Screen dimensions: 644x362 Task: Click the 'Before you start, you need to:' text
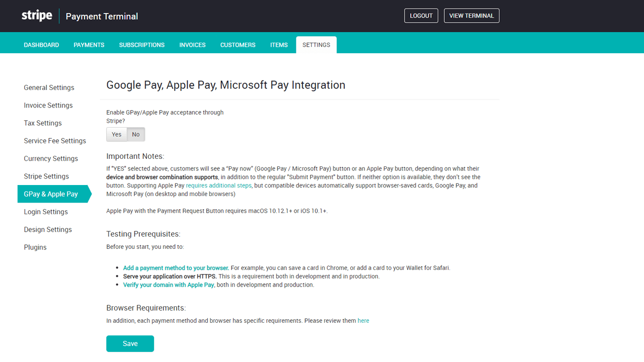tap(145, 247)
